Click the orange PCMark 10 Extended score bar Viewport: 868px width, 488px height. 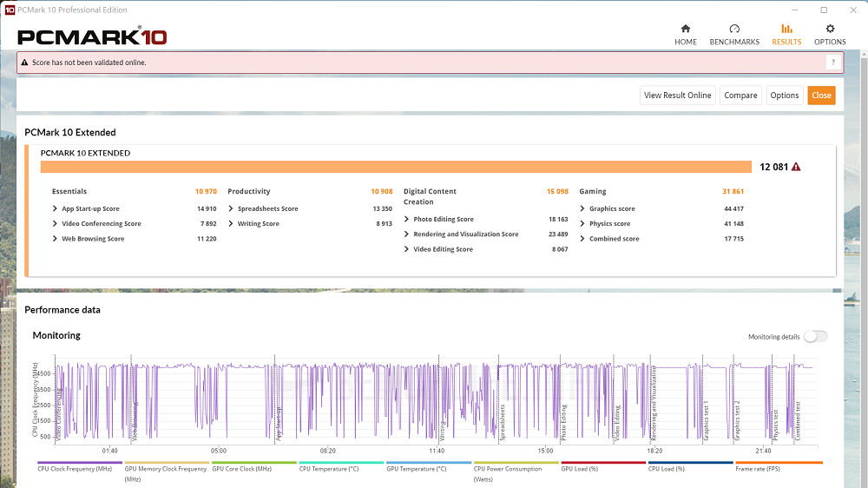[x=396, y=167]
